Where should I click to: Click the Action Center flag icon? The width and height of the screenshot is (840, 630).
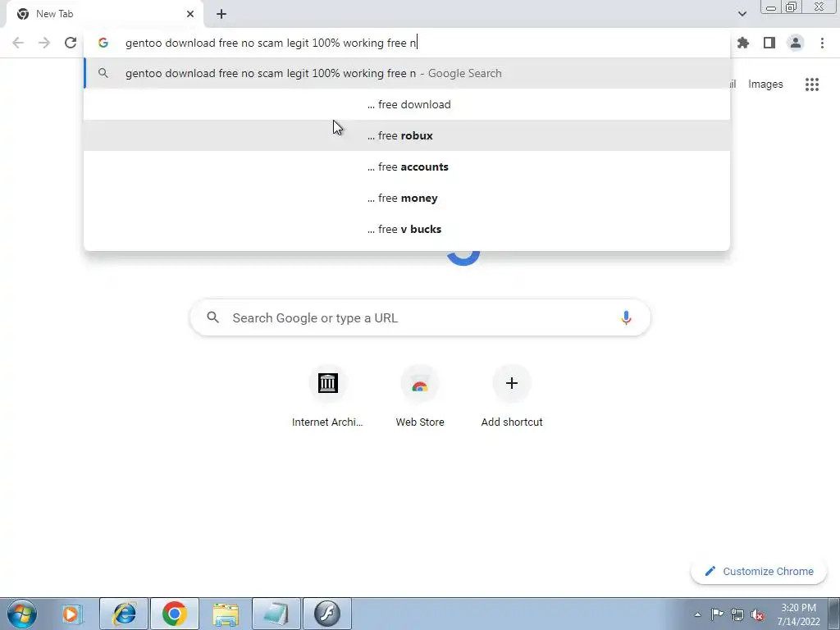717,614
